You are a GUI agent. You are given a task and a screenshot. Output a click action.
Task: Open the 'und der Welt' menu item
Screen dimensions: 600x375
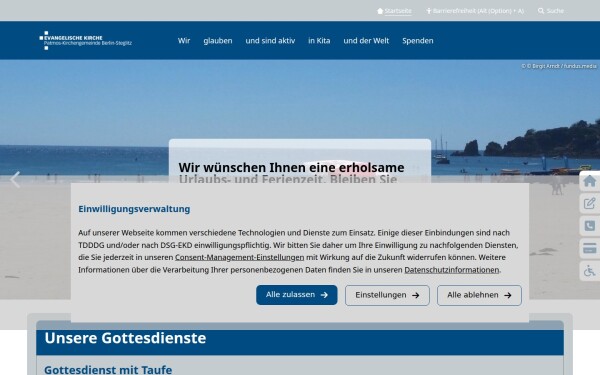coord(366,41)
